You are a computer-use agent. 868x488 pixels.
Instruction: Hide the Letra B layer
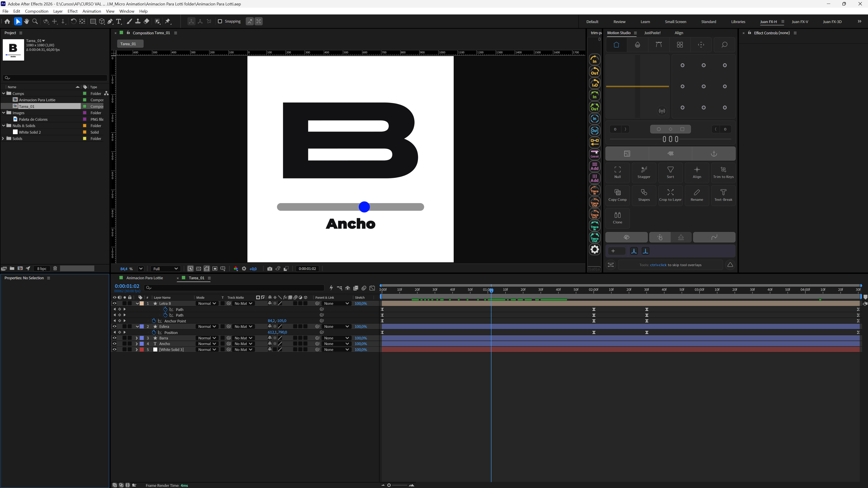tap(115, 303)
